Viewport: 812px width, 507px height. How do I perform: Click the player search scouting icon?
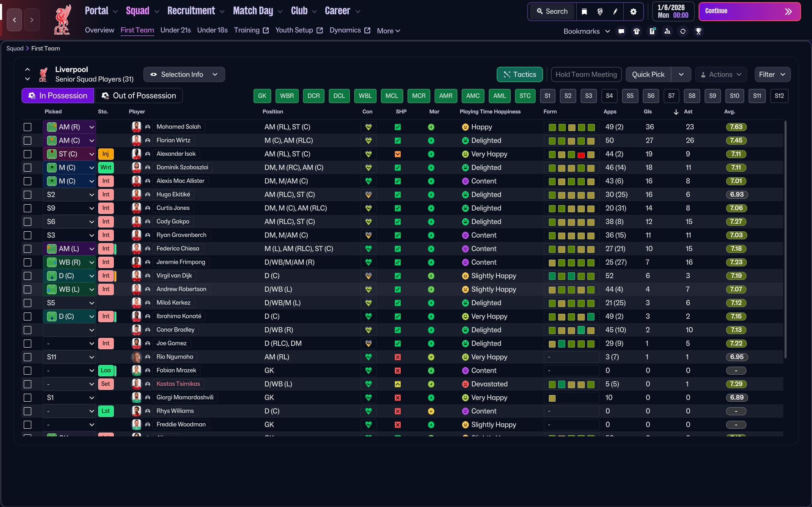667,31
